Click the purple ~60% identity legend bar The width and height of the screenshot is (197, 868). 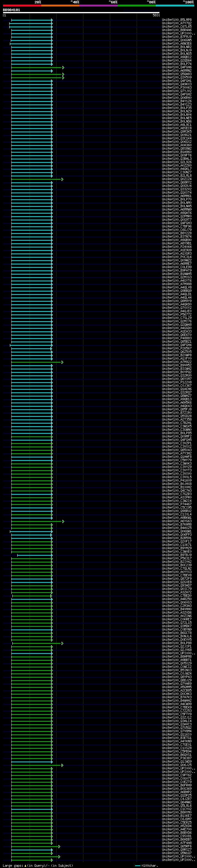click(x=99, y=6)
